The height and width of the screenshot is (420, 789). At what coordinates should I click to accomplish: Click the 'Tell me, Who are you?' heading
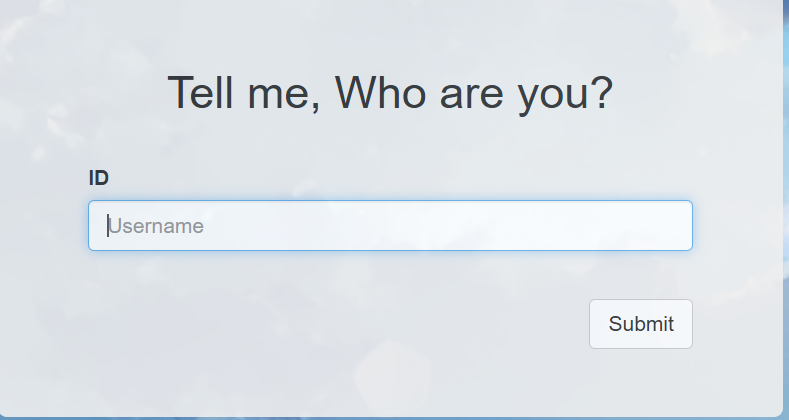pyautogui.click(x=389, y=93)
